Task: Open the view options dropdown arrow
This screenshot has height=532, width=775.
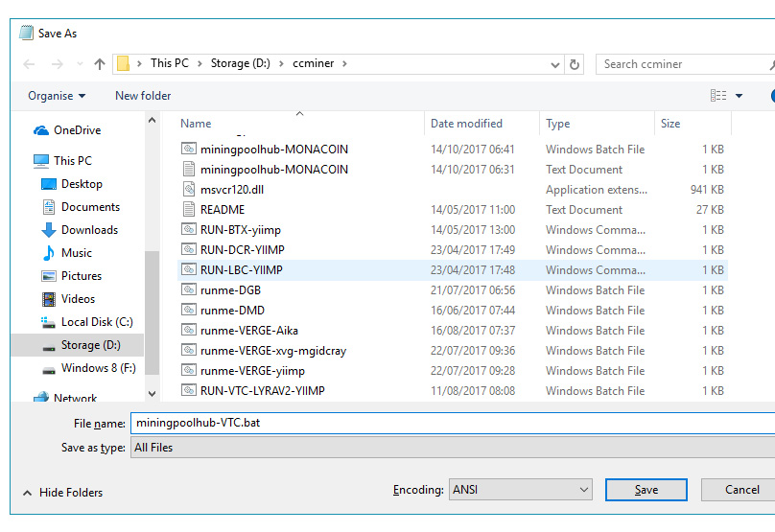Action: (x=739, y=96)
